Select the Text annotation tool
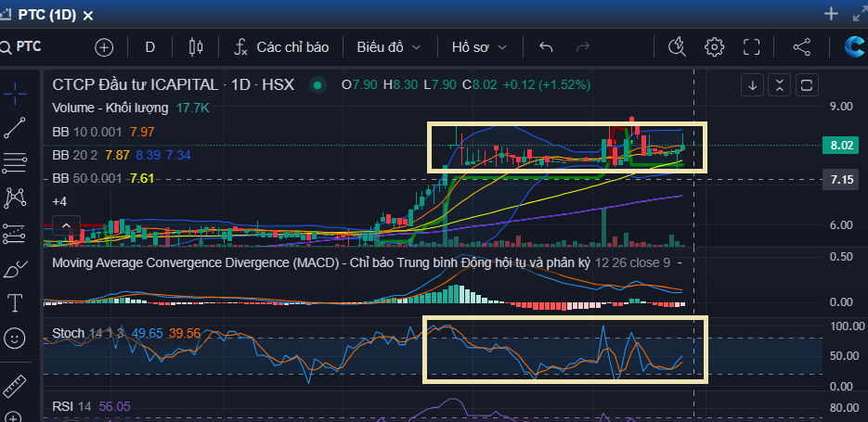 click(15, 303)
